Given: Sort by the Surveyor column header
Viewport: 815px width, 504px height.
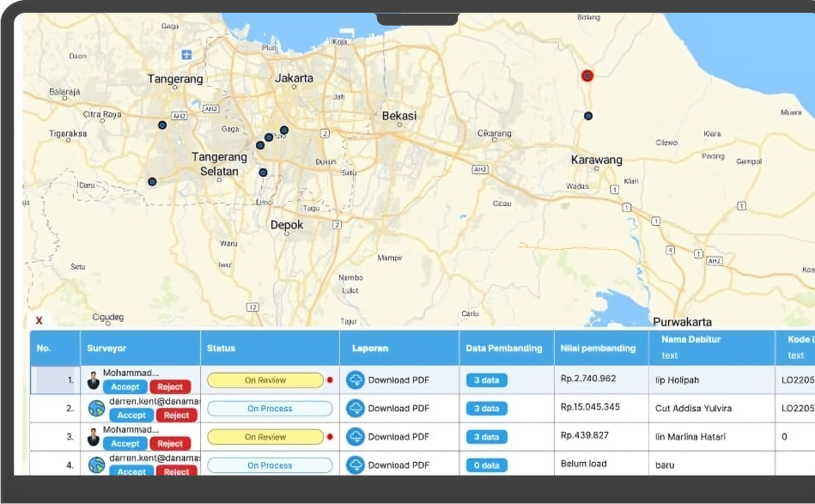Looking at the screenshot, I should click(106, 349).
